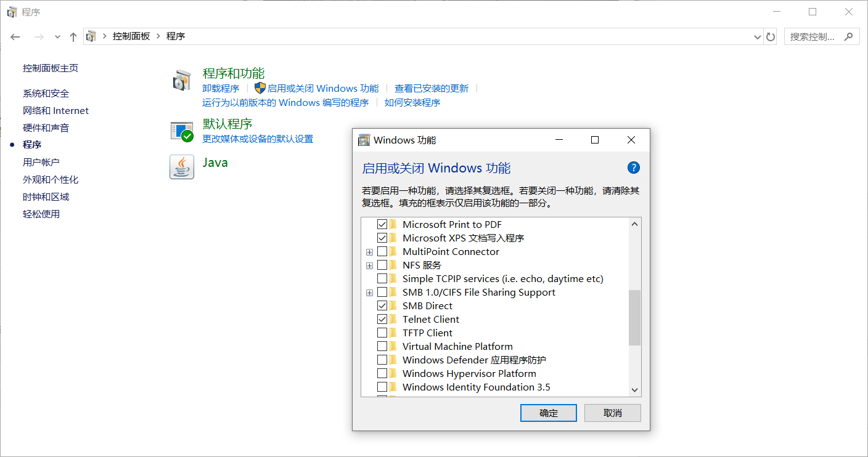The width and height of the screenshot is (868, 457).
Task: Check the NFS 服务 checkbox
Action: 382,265
